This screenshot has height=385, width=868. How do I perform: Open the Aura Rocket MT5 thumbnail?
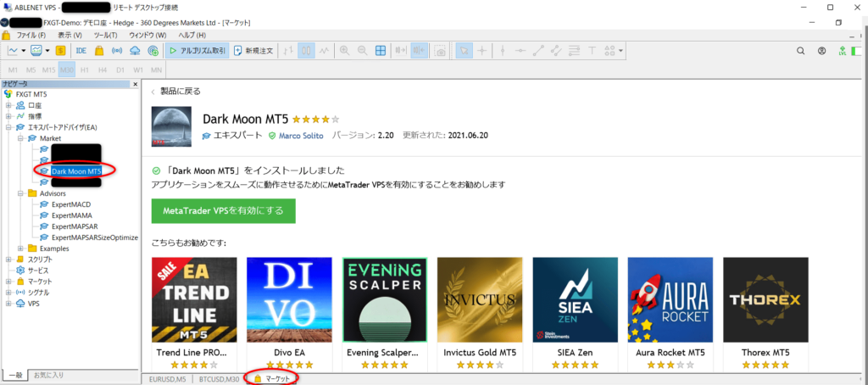(670, 299)
